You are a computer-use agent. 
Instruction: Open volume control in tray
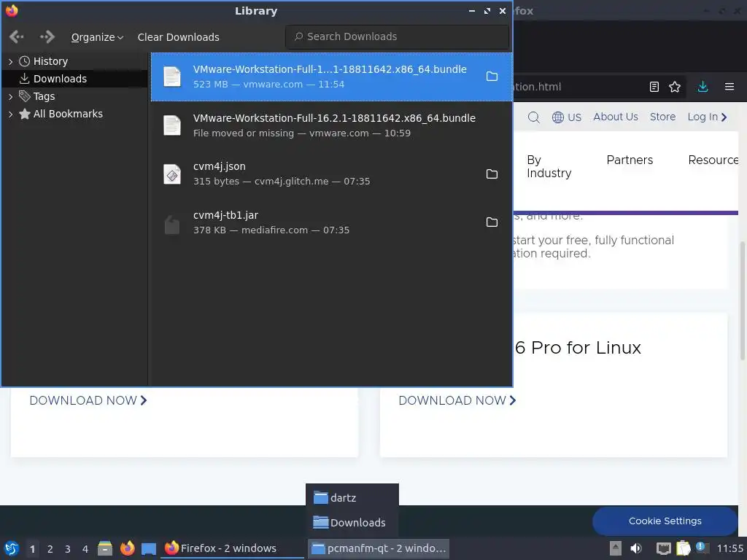pos(636,548)
